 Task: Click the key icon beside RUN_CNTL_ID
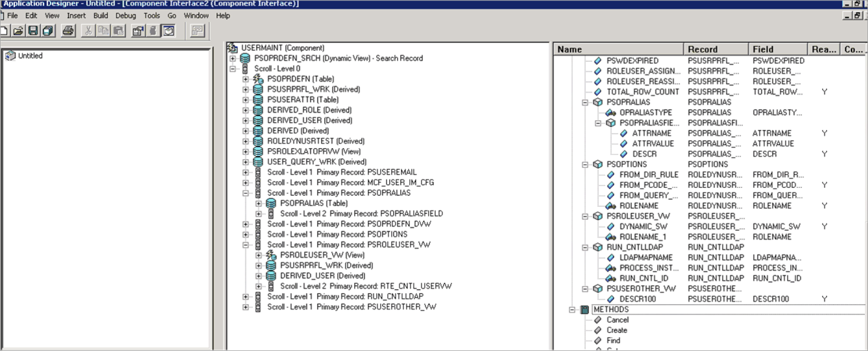[x=611, y=278]
